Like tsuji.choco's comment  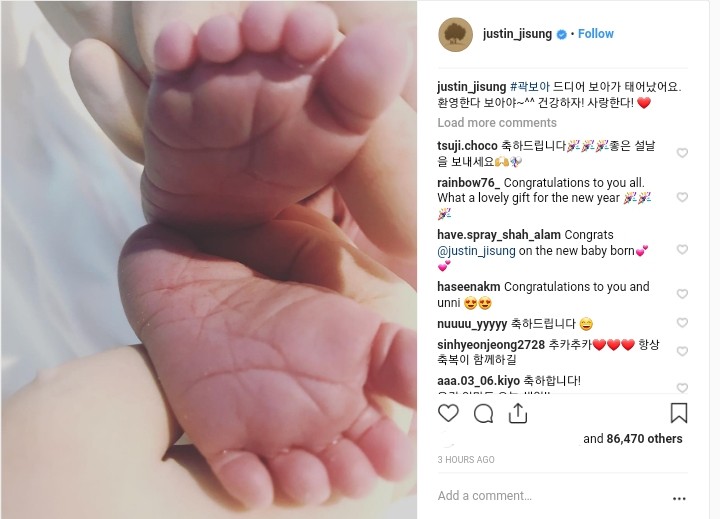pos(682,153)
